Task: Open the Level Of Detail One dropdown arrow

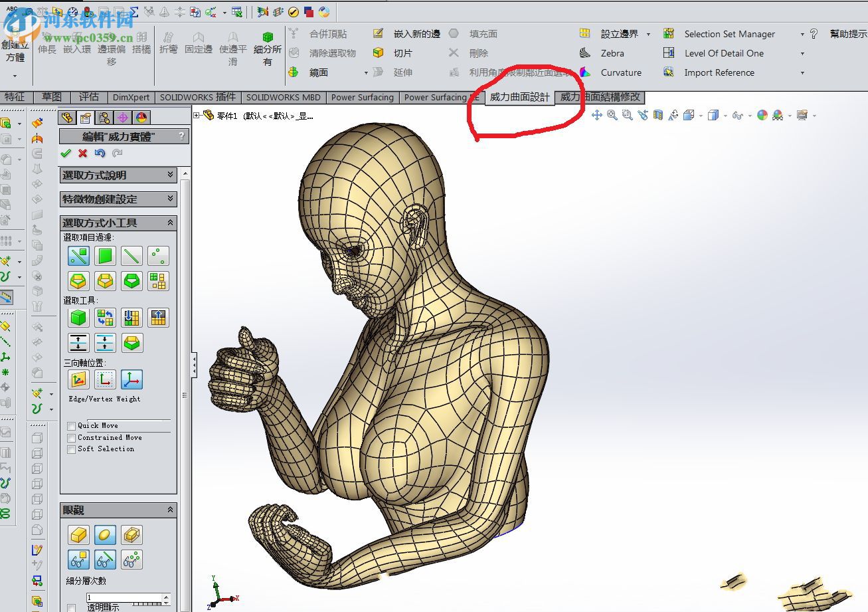Action: coord(802,53)
